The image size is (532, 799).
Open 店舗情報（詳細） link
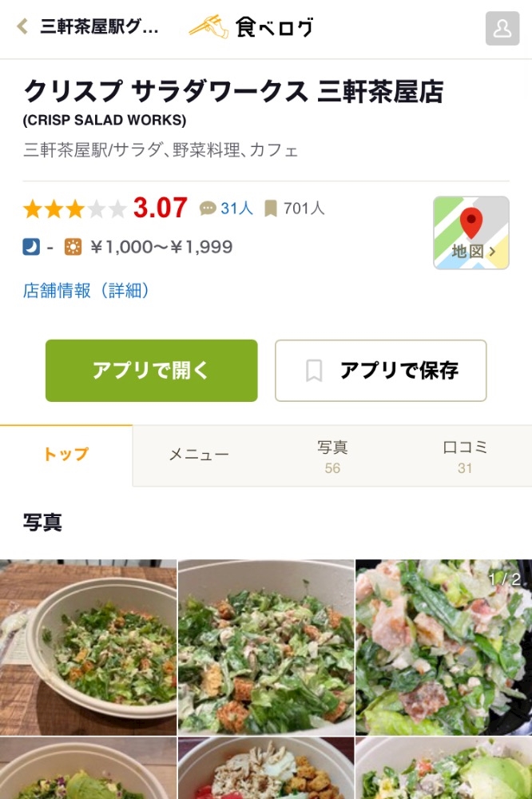click(86, 291)
